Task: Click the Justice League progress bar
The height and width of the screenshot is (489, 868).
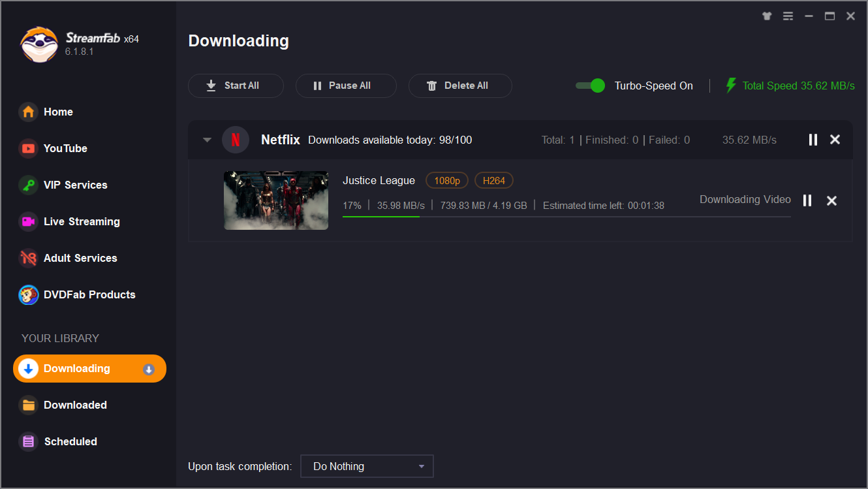Action: click(566, 217)
